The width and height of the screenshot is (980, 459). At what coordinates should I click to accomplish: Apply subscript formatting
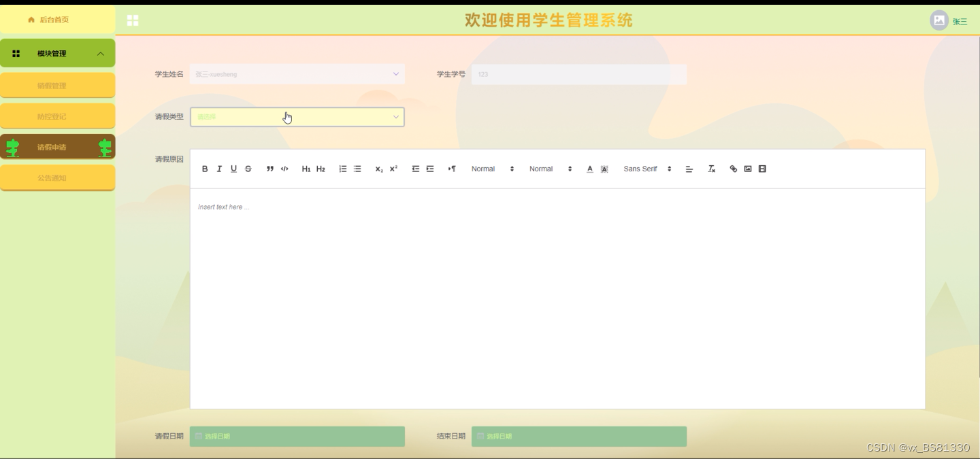379,169
